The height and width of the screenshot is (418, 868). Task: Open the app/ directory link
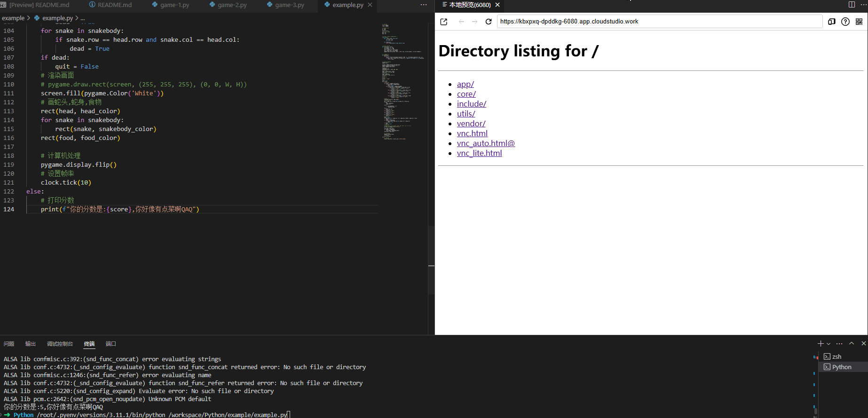pos(466,84)
